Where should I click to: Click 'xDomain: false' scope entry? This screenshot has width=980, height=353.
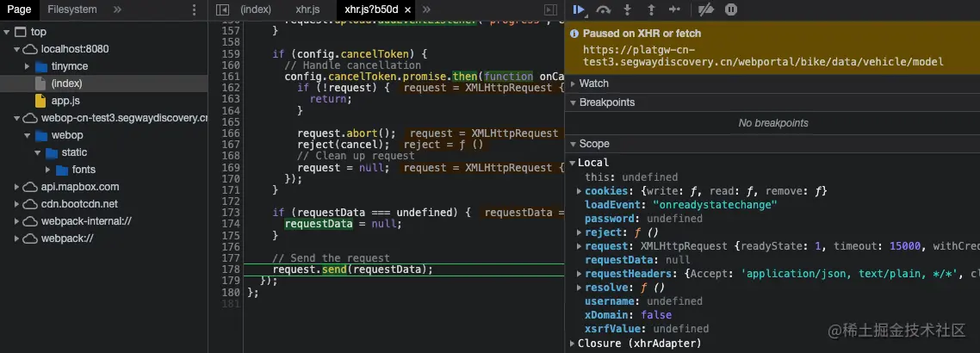(628, 315)
